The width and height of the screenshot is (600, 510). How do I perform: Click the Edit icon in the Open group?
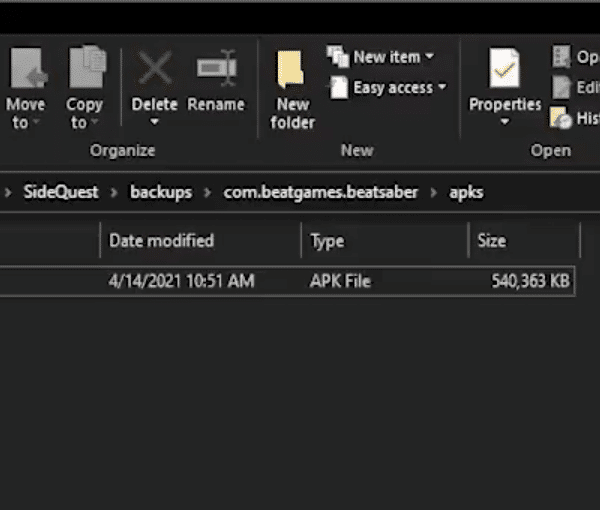click(562, 87)
